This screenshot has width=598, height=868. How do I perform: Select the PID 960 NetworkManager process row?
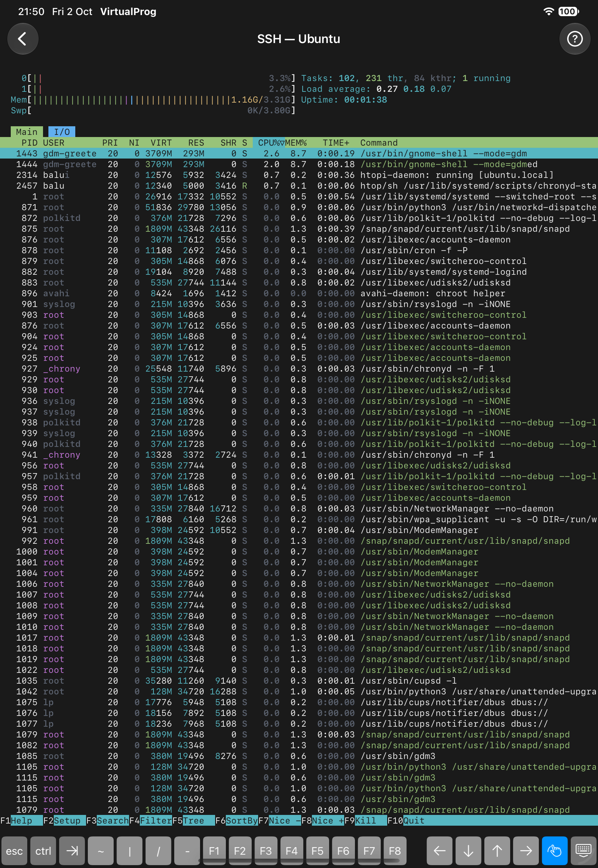coord(299,509)
